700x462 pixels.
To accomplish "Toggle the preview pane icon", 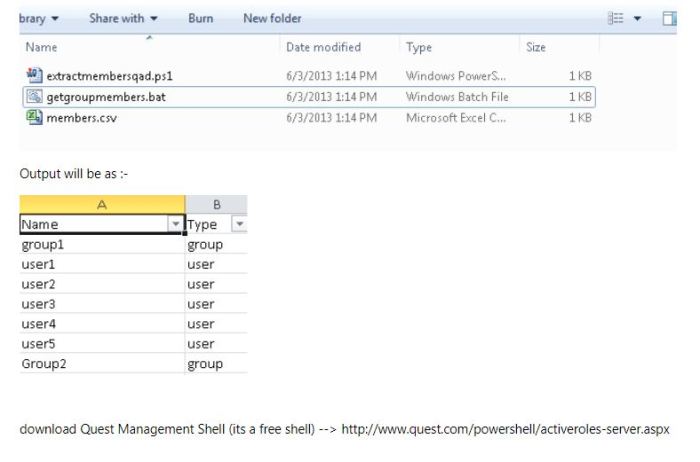I will 669,19.
